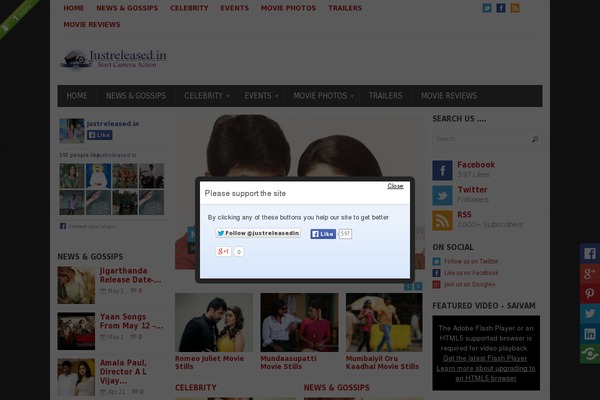600x400 pixels.
Task: Open the Facebook icon in top header
Action: (501, 8)
